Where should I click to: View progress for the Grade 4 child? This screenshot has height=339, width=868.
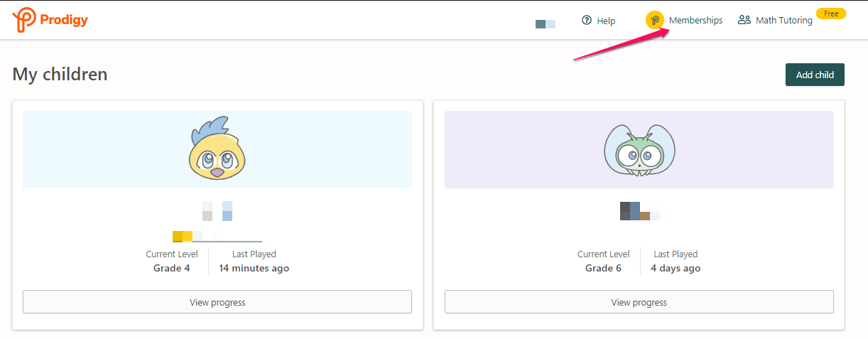click(x=217, y=302)
